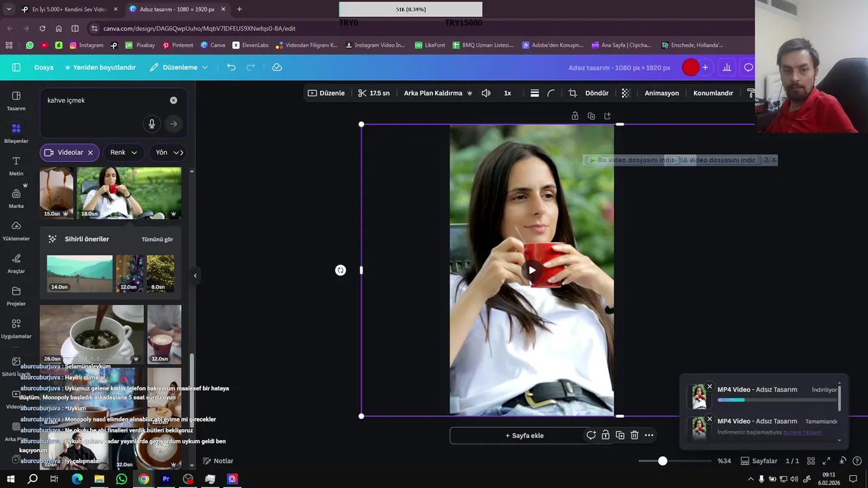Viewport: 868px width, 488px height.
Task: Open the Yüklemeler uploads panel
Action: point(16,230)
